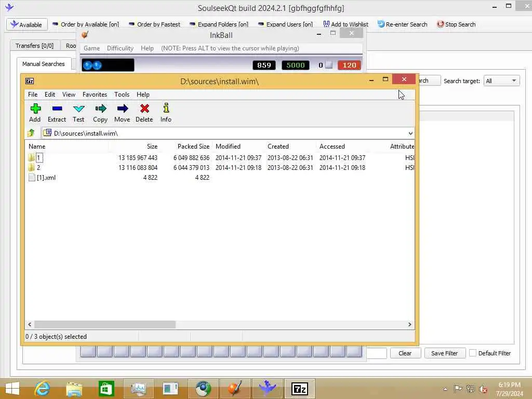The image size is (532, 399).
Task: Expand the 7-Zip address path dropdown
Action: (x=410, y=134)
